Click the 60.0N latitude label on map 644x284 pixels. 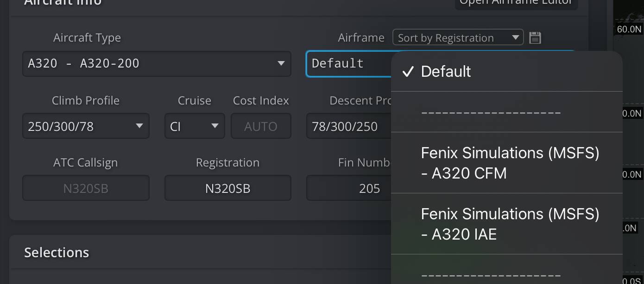(630, 29)
